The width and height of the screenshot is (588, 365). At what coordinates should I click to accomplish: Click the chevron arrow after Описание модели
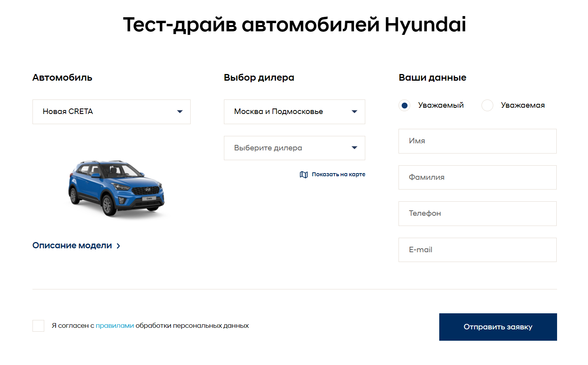tap(118, 246)
